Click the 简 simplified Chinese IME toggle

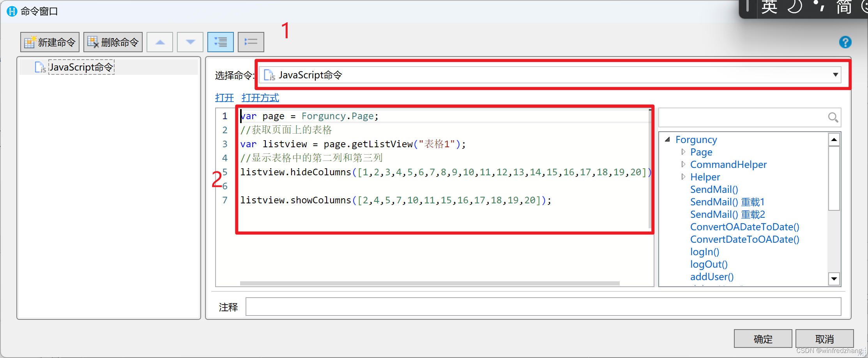point(844,7)
